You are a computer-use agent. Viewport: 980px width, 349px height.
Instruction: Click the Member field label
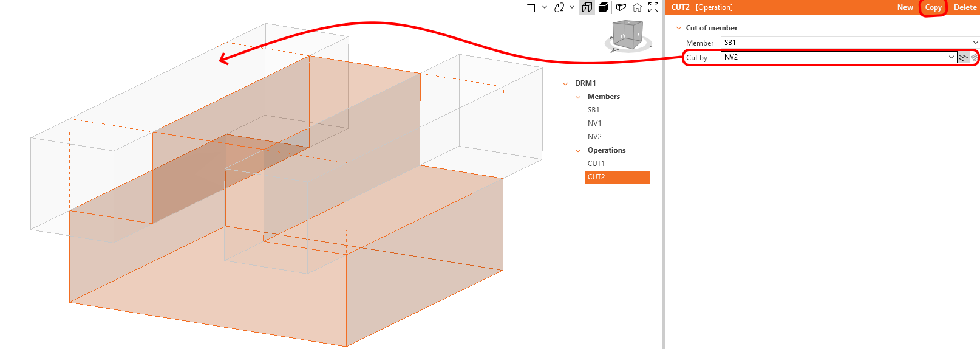[699, 43]
